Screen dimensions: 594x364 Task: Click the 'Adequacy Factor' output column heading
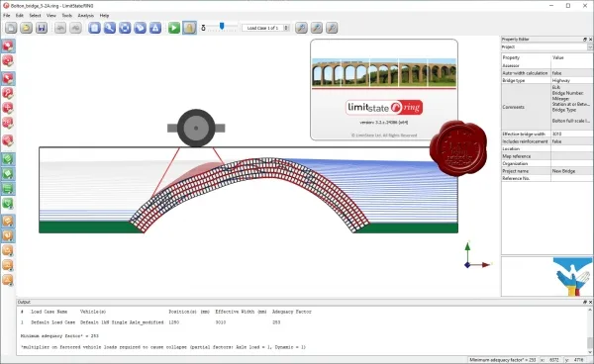pyautogui.click(x=292, y=312)
